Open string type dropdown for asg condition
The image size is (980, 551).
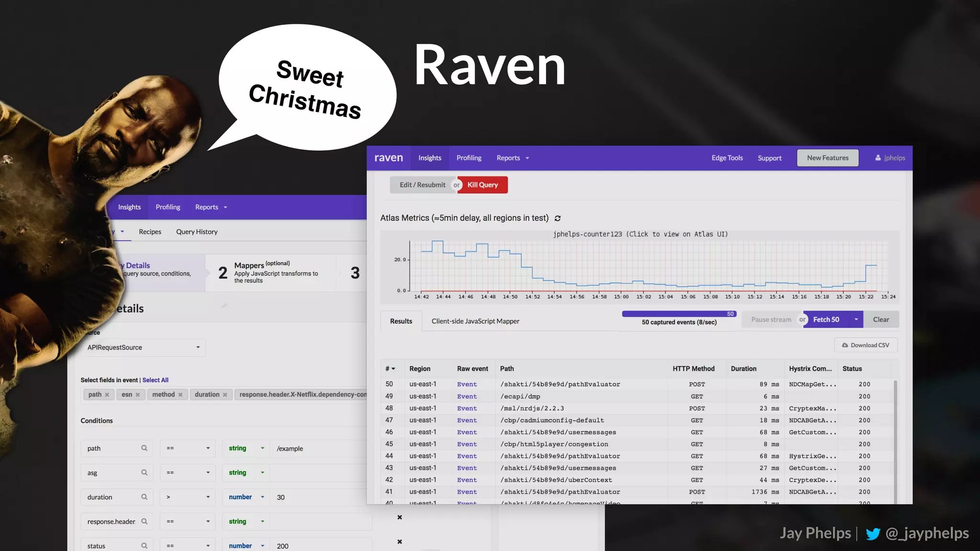click(x=246, y=473)
